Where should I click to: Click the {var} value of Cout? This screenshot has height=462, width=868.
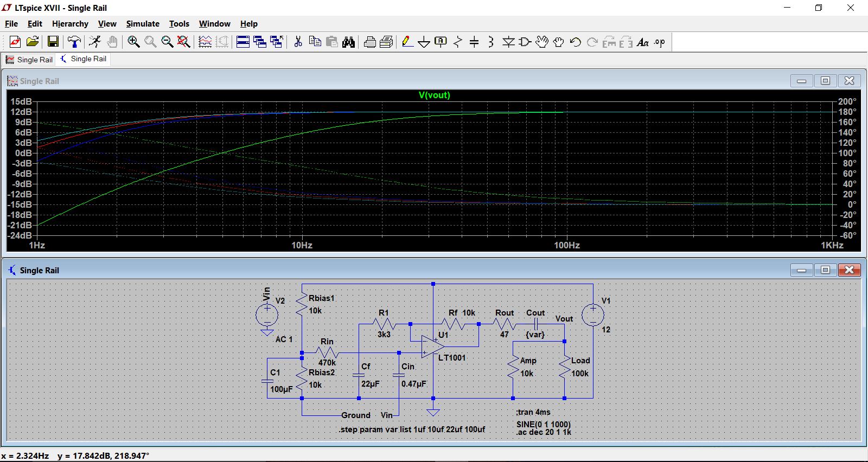(x=535, y=335)
